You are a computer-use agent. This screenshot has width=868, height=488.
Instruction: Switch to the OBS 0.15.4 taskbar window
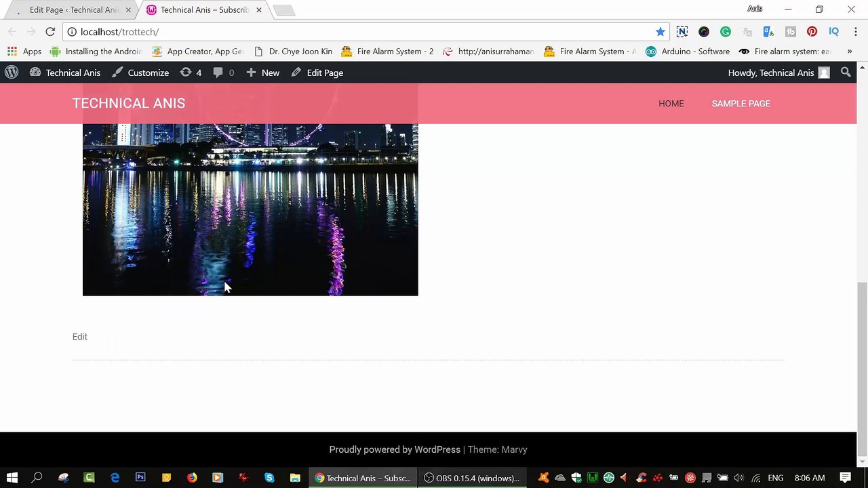click(472, 478)
